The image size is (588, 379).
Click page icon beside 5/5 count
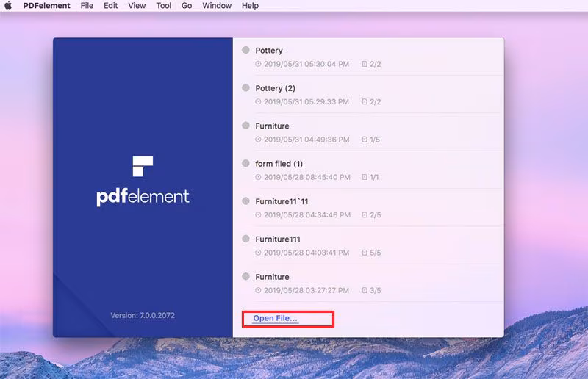pyautogui.click(x=365, y=253)
